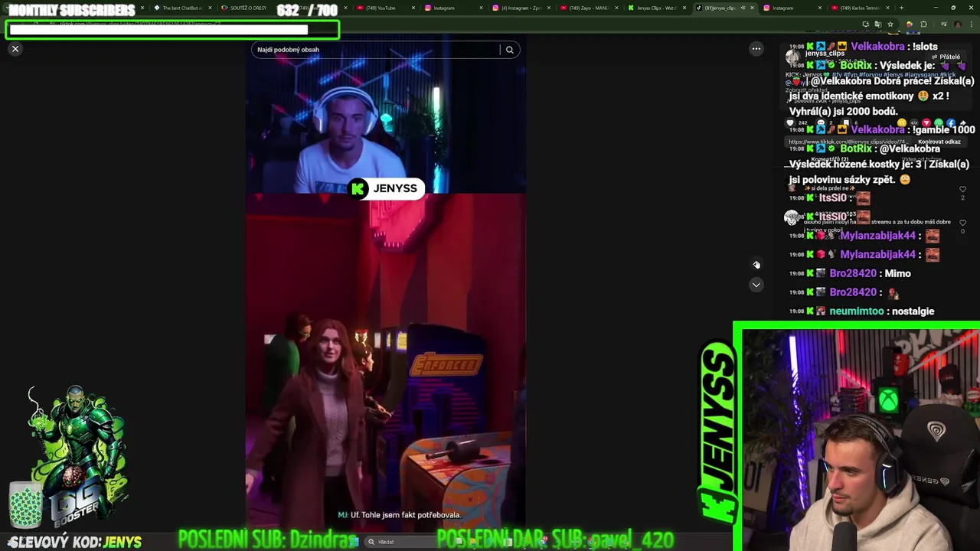Click Bro28420 username on the Mimo message
Viewport: 980px width, 551px height.
[x=853, y=273]
